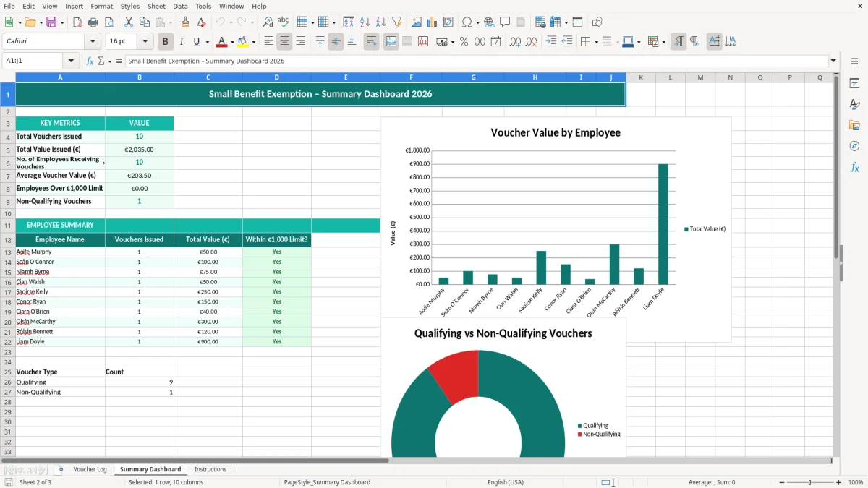Open the background color dropdown arrow
The height and width of the screenshot is (488, 868).
tap(253, 42)
